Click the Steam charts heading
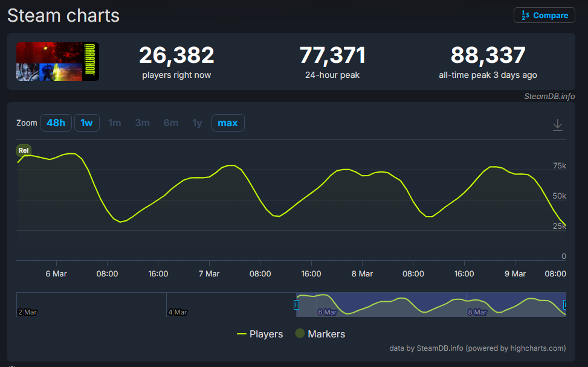The width and height of the screenshot is (588, 367). point(63,16)
